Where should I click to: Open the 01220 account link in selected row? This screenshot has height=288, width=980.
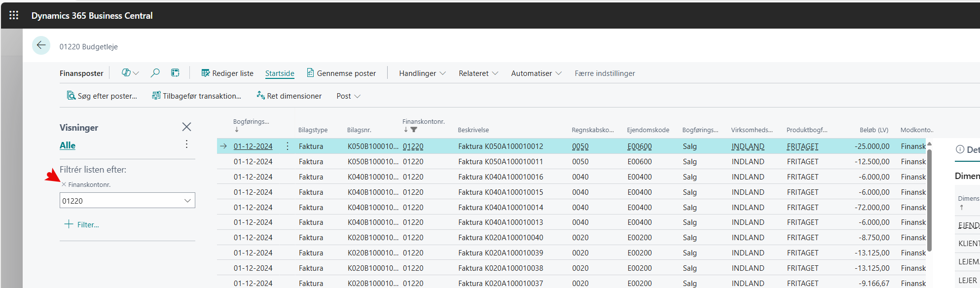[x=413, y=146]
